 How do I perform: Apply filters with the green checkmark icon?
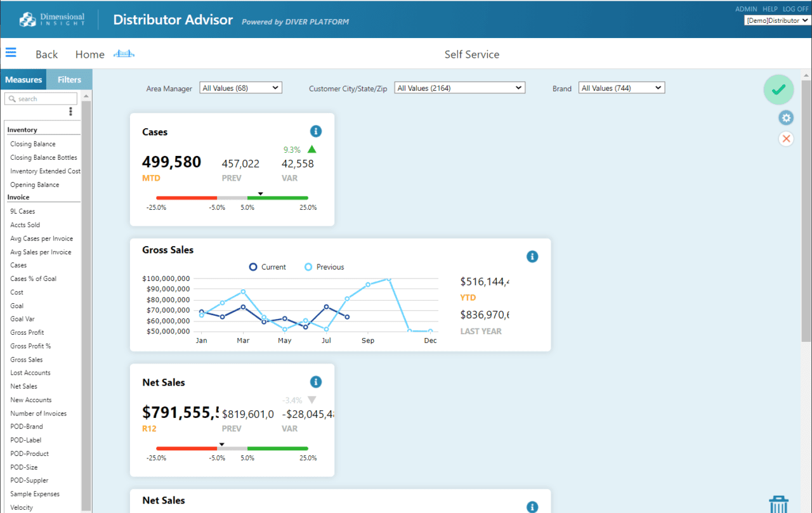click(778, 89)
